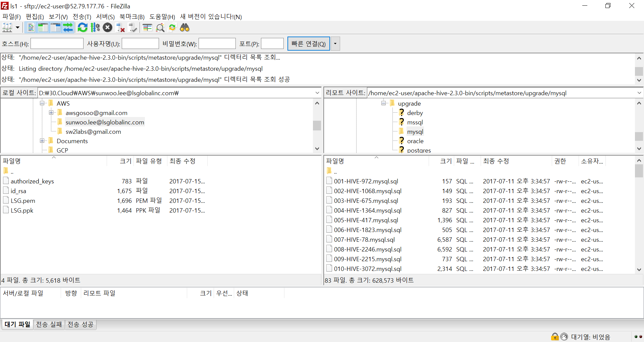Select the derby remote folder
The height and width of the screenshot is (342, 644).
[x=415, y=113]
